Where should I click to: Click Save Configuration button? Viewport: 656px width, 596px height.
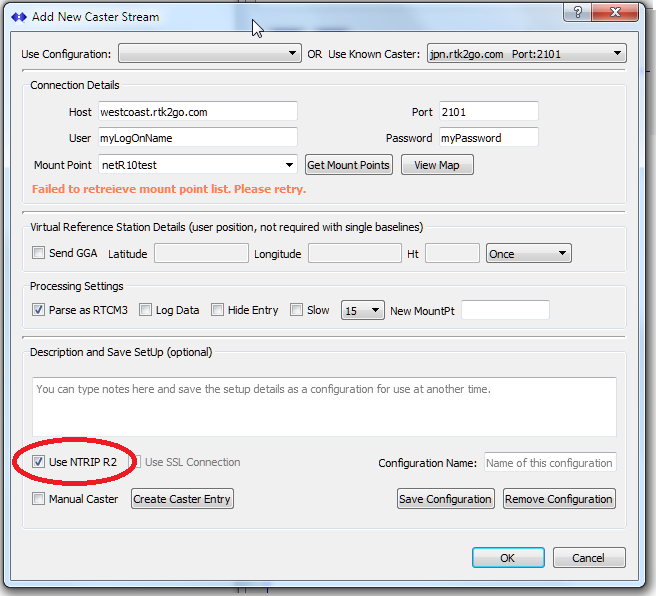446,499
